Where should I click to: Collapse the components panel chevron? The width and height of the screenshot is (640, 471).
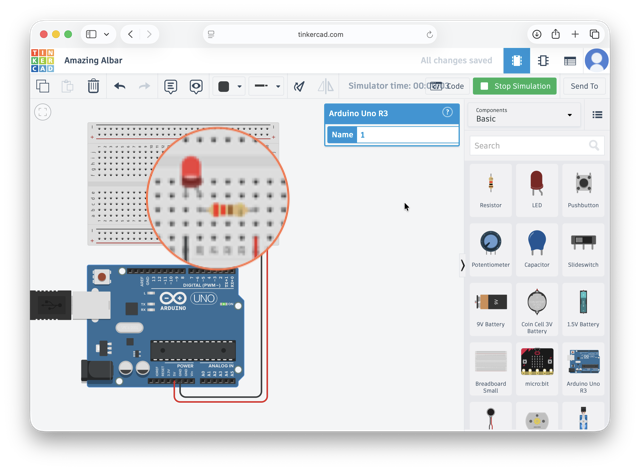pyautogui.click(x=462, y=265)
